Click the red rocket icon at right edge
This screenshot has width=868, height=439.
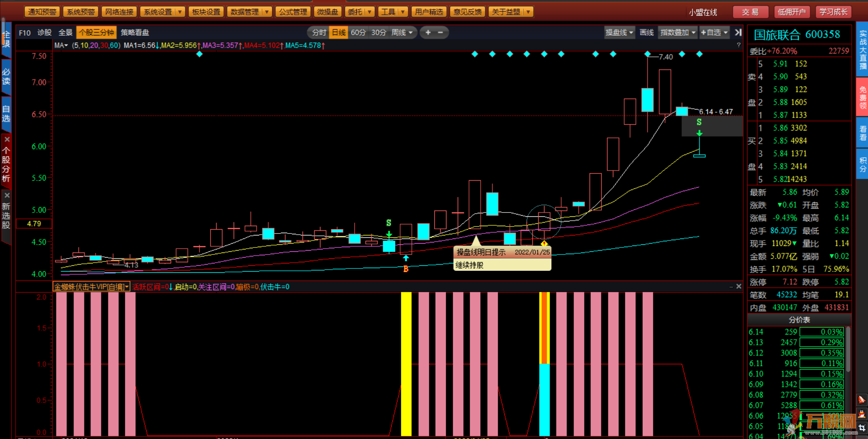point(862,400)
